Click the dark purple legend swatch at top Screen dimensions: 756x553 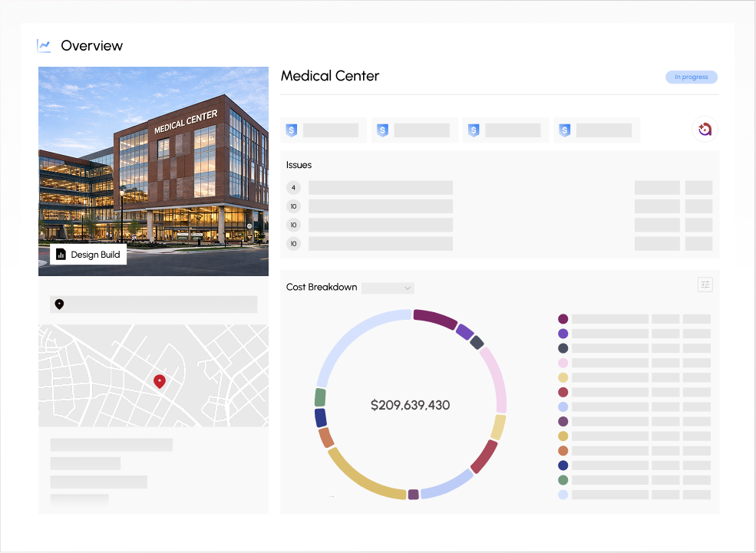pos(563,318)
